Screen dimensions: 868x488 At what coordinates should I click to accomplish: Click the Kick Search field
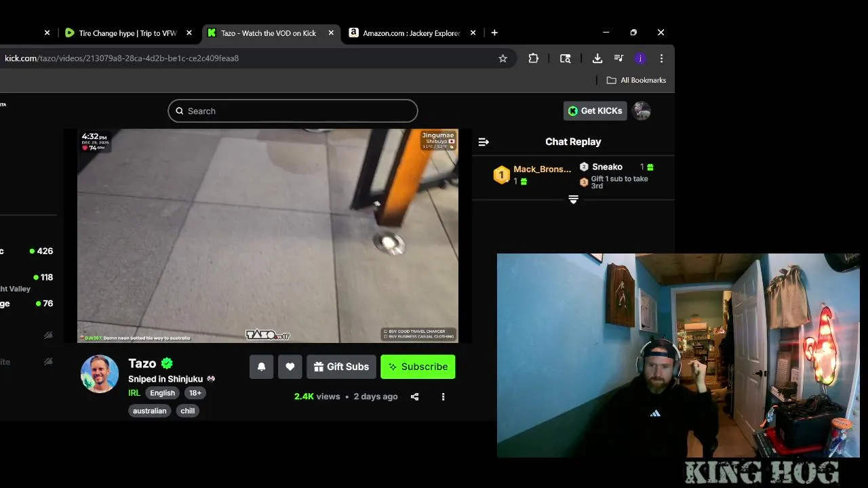click(x=293, y=111)
